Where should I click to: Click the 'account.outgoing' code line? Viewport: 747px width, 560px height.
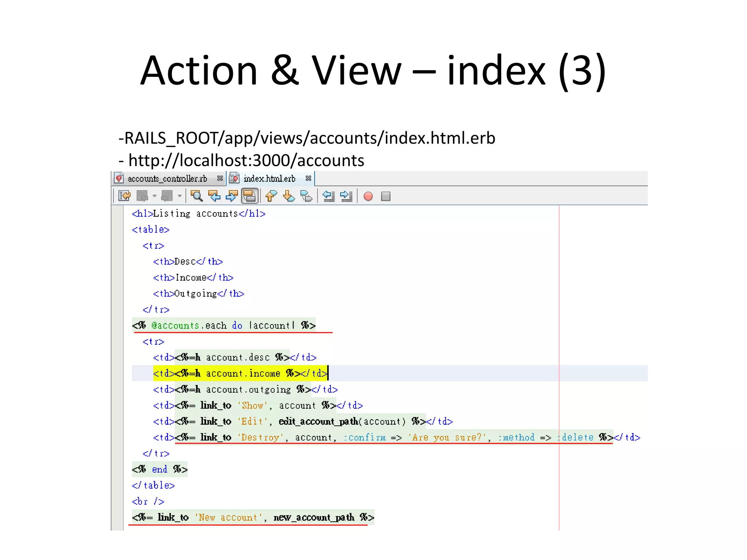pyautogui.click(x=245, y=389)
